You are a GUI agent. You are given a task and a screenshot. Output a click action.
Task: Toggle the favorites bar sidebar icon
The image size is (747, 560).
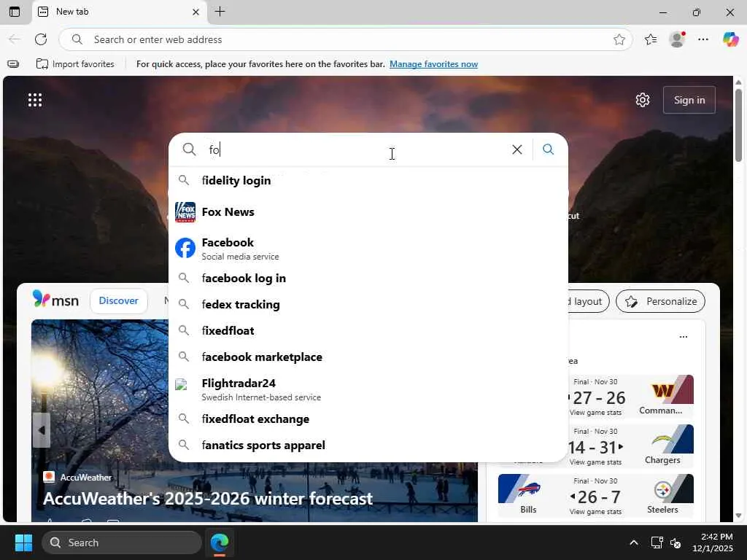13,64
